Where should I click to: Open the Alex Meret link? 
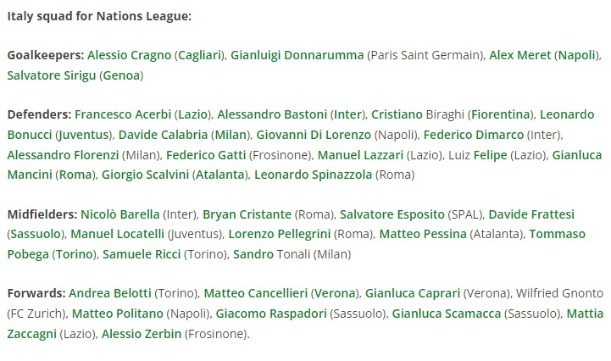(x=520, y=55)
